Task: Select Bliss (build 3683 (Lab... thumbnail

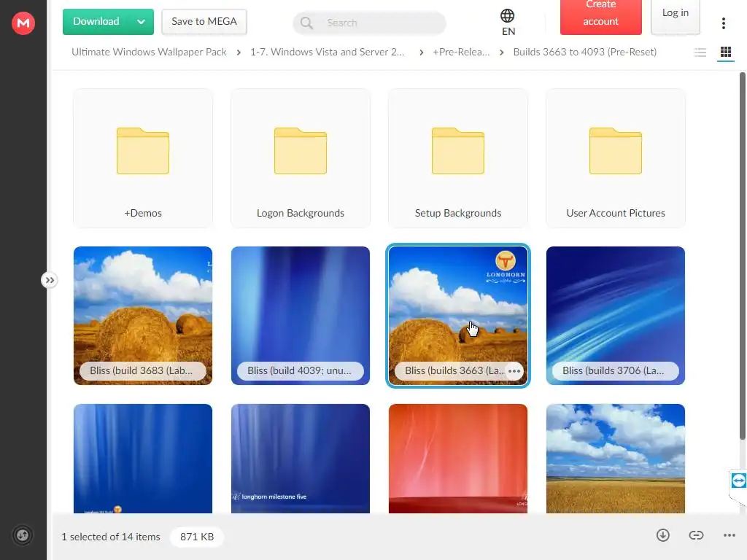Action: point(143,315)
